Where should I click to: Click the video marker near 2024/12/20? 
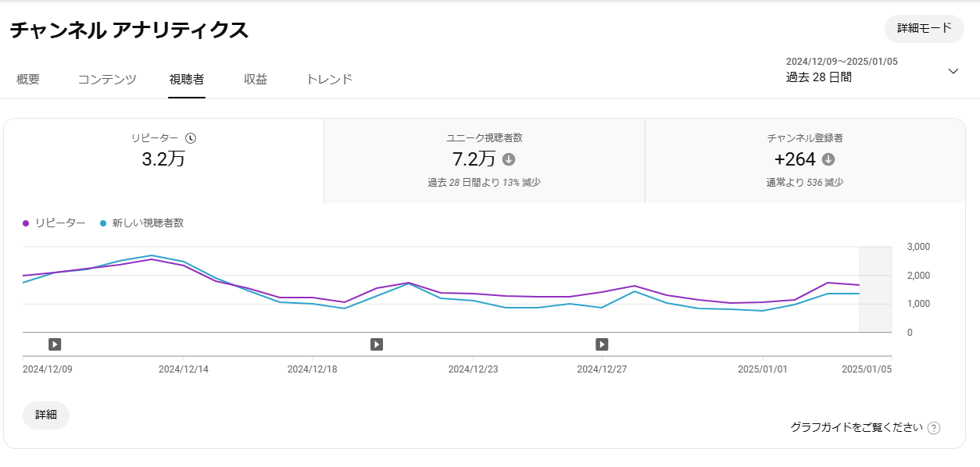377,344
